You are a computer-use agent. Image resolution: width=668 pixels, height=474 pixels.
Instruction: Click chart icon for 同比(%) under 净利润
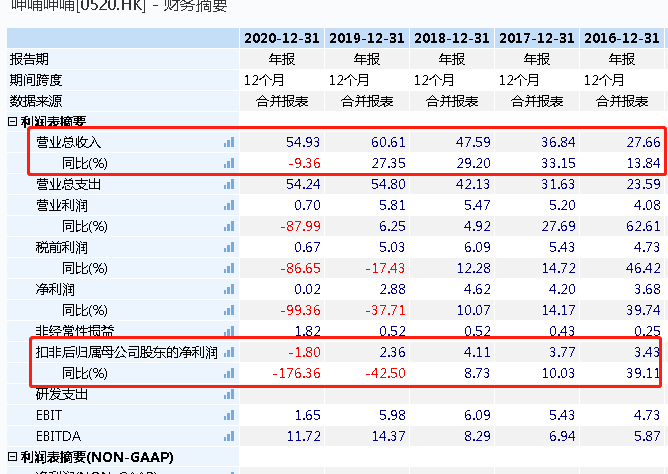[229, 310]
